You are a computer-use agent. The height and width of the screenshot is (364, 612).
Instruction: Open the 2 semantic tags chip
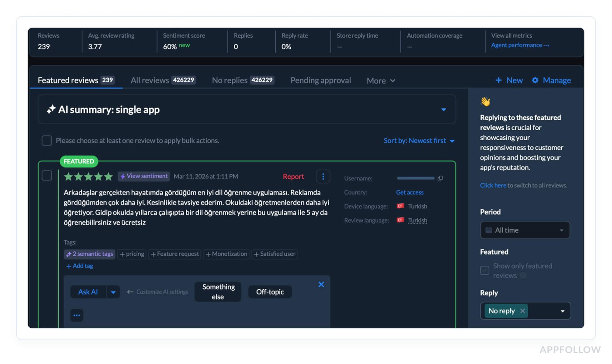click(90, 254)
